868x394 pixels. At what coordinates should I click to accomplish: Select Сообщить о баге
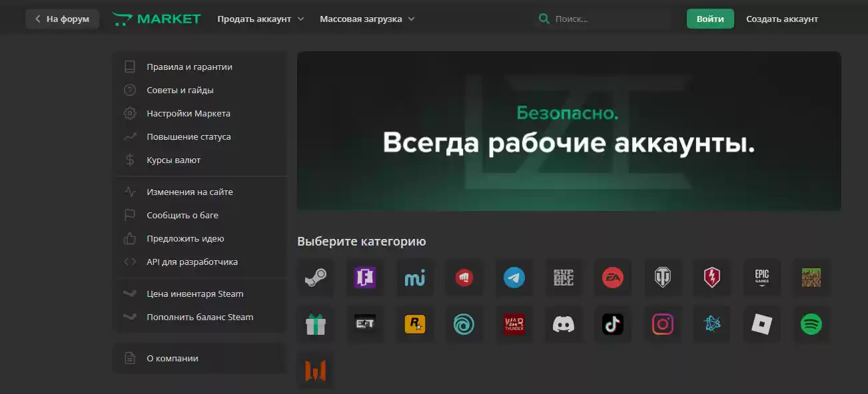click(x=201, y=215)
